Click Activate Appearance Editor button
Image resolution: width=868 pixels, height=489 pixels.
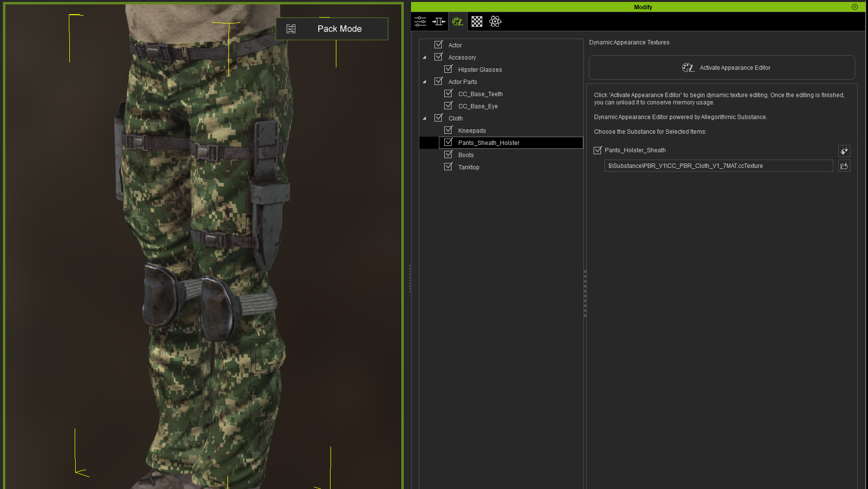(722, 67)
